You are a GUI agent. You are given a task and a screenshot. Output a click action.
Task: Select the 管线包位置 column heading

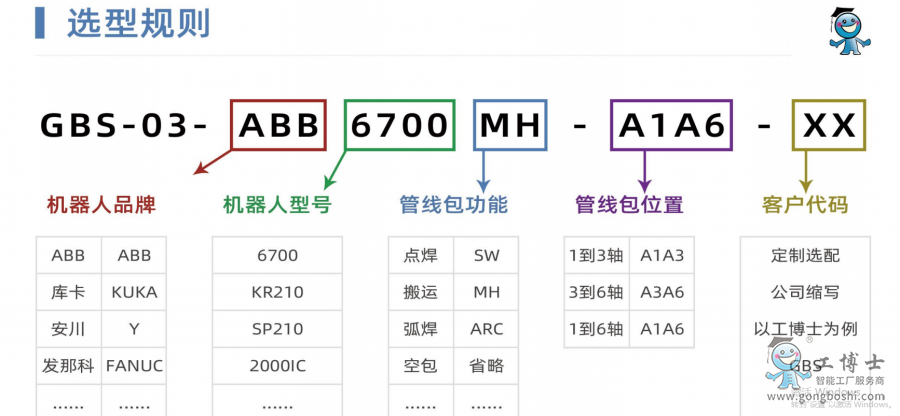coord(630,204)
